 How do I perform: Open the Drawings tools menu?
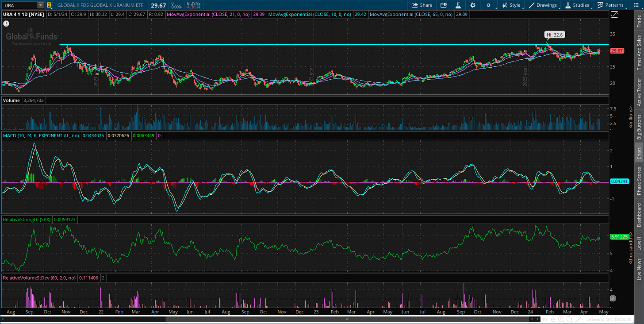tap(543, 5)
